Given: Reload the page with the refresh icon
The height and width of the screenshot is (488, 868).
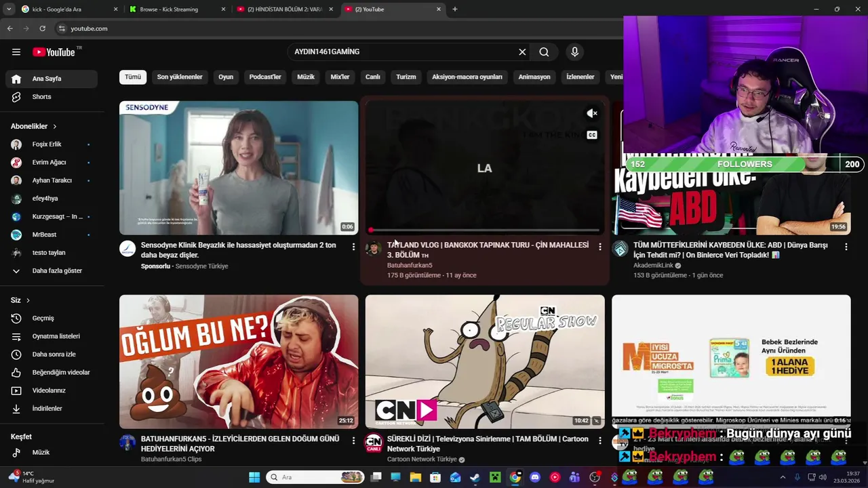Looking at the screenshot, I should coord(42,28).
